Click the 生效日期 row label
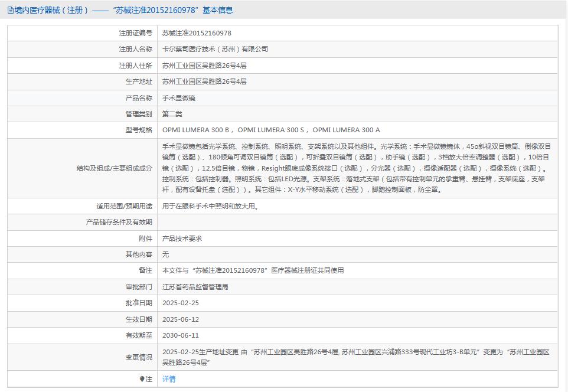Viewport: 568px width, 392px height. (x=139, y=319)
